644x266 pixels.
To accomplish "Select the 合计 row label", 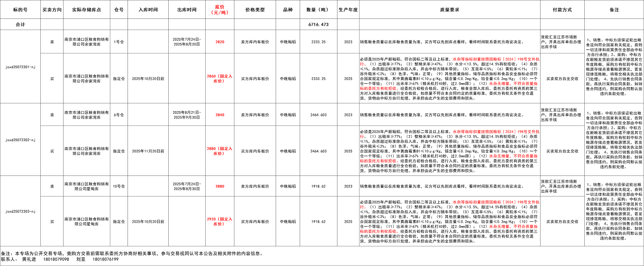I will (x=20, y=24).
